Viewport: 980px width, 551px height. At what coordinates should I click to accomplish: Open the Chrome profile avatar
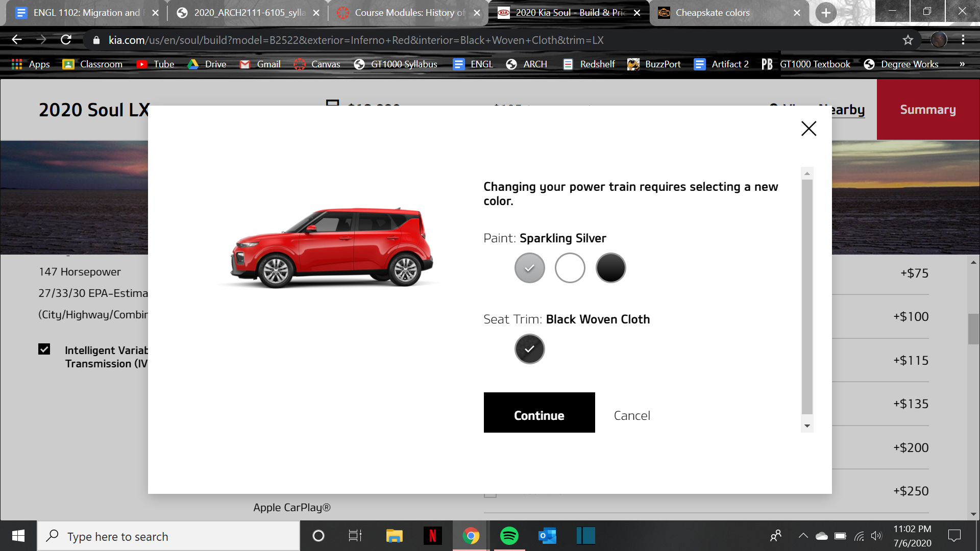pos(939,40)
